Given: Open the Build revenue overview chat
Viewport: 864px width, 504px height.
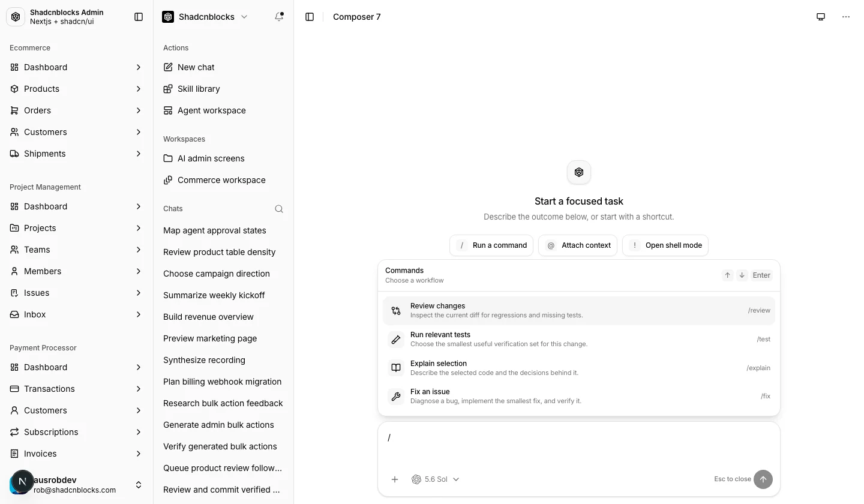Looking at the screenshot, I should [223, 317].
